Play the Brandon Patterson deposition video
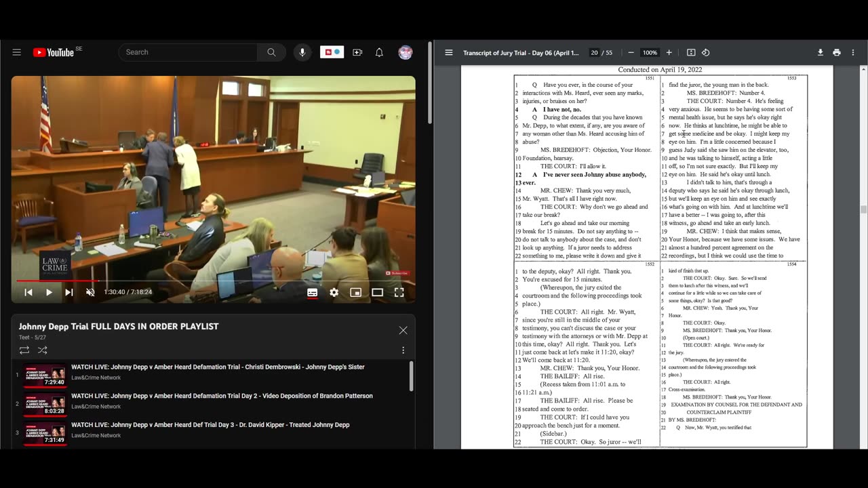 click(222, 396)
